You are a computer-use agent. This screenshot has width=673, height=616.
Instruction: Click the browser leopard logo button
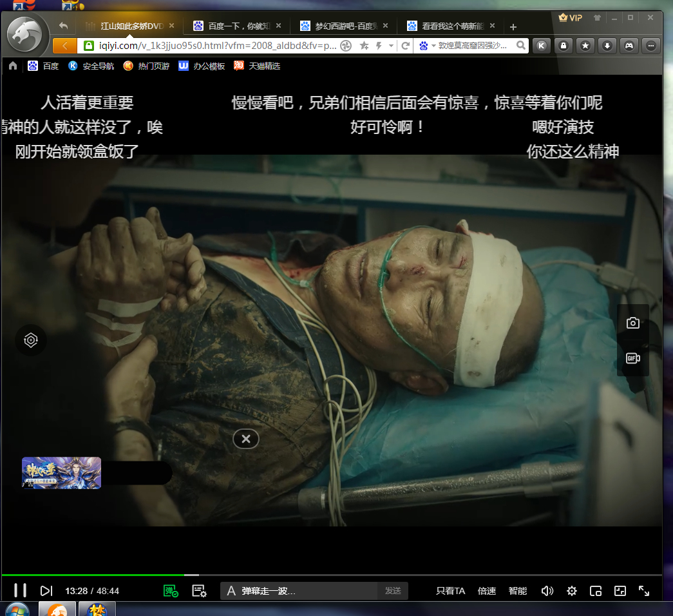click(x=25, y=35)
